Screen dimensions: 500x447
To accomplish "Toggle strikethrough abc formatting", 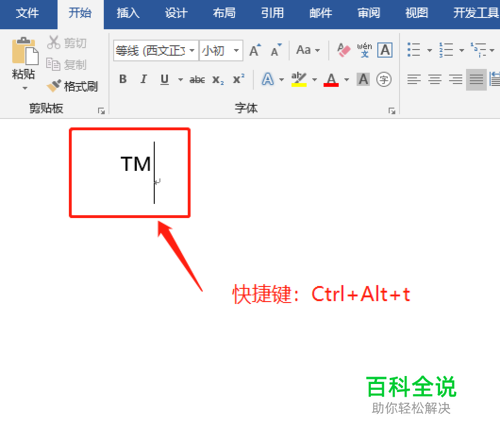I will coord(197,80).
